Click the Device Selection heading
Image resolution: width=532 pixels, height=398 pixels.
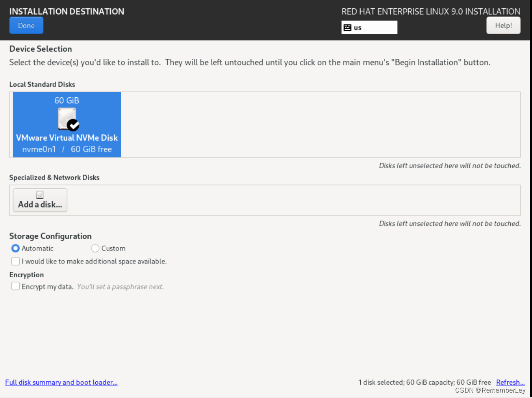41,49
